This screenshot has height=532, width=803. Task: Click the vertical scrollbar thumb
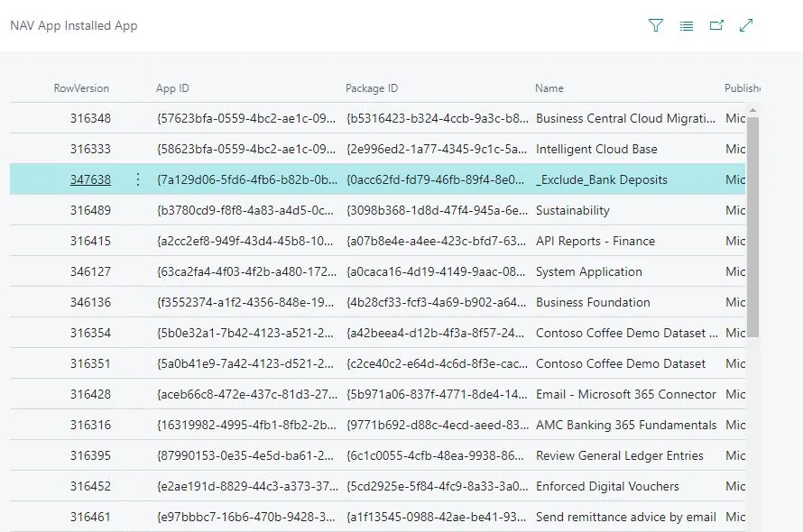click(x=752, y=225)
